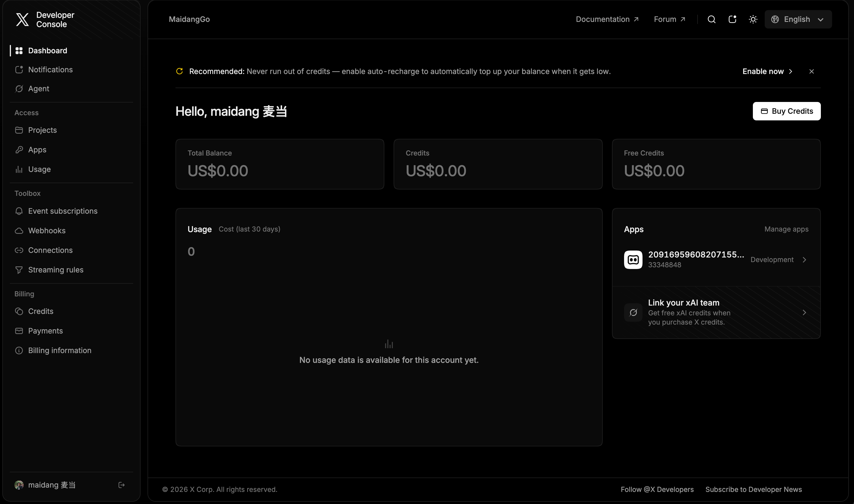
Task: Click the Link your xAI team title
Action: click(x=683, y=303)
